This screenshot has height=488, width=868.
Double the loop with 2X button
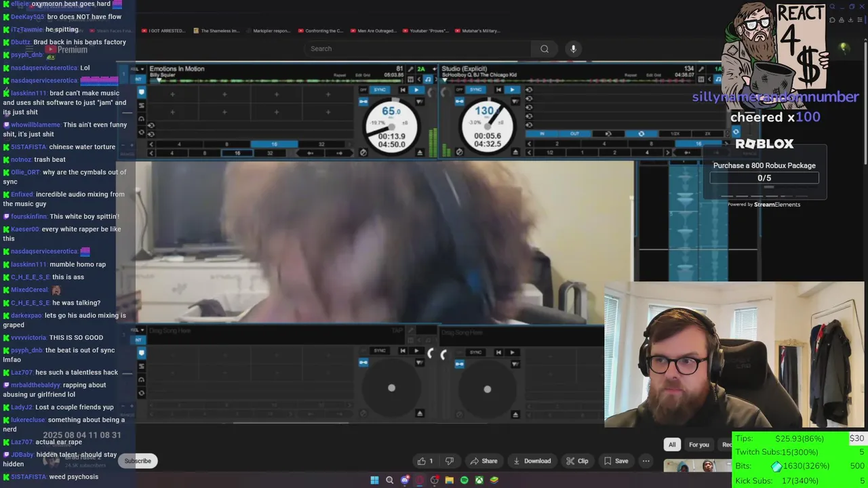coord(707,134)
